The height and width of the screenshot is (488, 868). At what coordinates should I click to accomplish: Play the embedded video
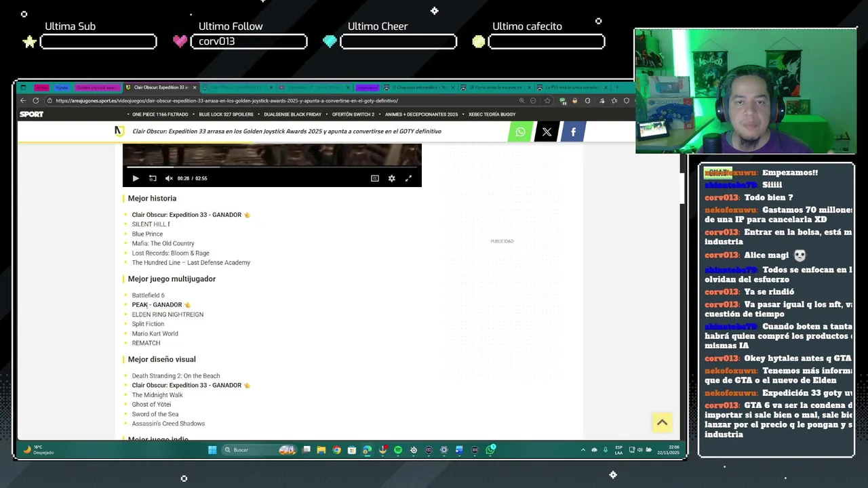click(136, 178)
